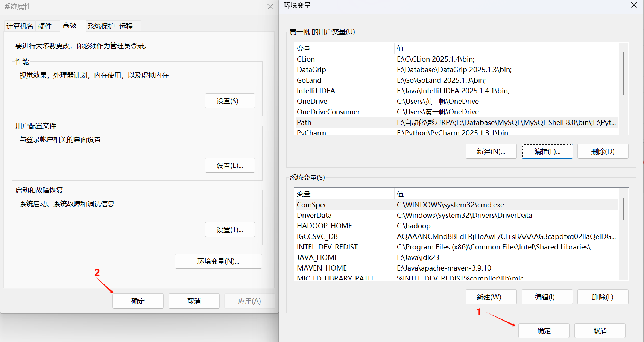Image resolution: width=644 pixels, height=342 pixels.
Task: Close the 环境变量 dialog window
Action: (x=634, y=5)
